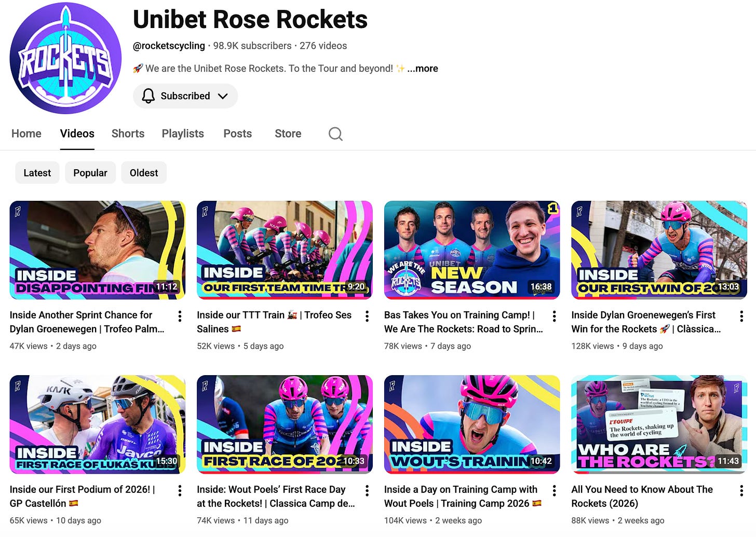The height and width of the screenshot is (537, 756).
Task: Expand channel description via ...more
Action: click(423, 68)
